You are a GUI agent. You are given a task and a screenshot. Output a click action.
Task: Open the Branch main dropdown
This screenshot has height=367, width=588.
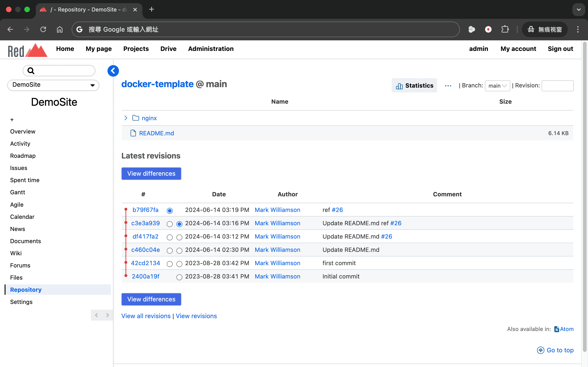[x=497, y=86]
